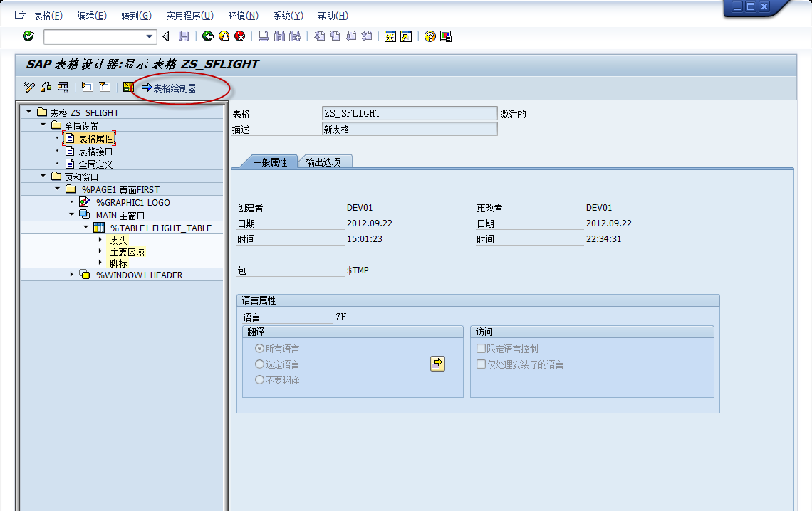Image resolution: width=812 pixels, height=511 pixels.
Task: Click the yellow field list grid icon
Action: pyautogui.click(x=128, y=87)
